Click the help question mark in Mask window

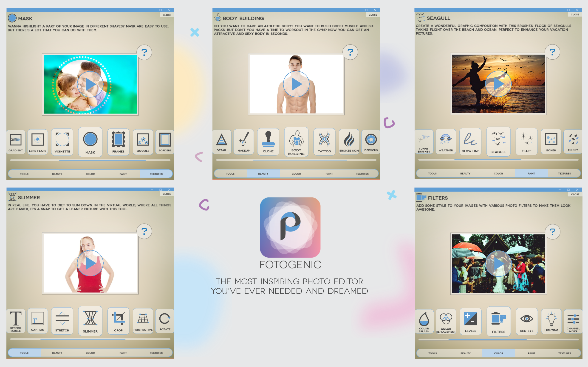coord(144,52)
